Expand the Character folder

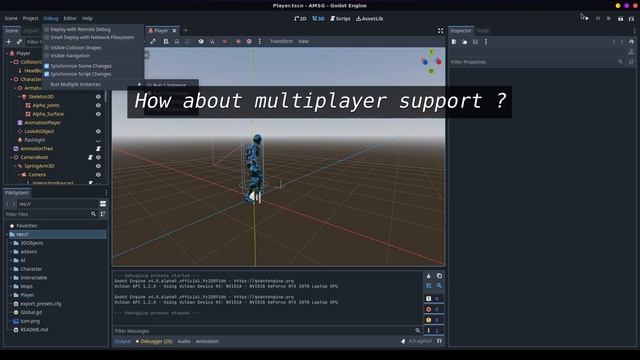coord(11,269)
